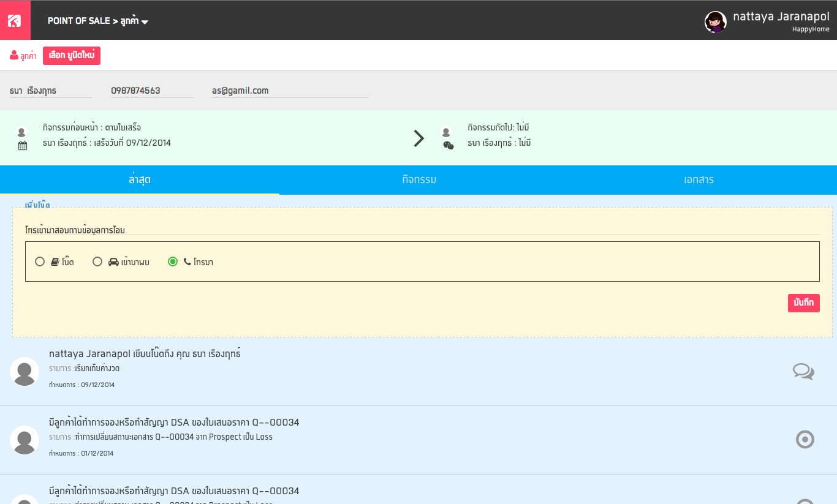Switch to the เอกสาร tab
The image size is (837, 504).
[x=699, y=180]
